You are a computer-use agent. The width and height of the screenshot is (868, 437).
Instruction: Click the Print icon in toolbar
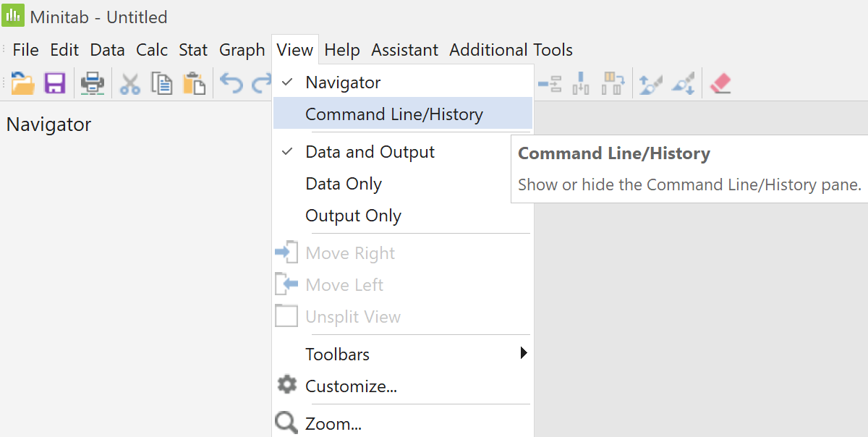pos(93,83)
